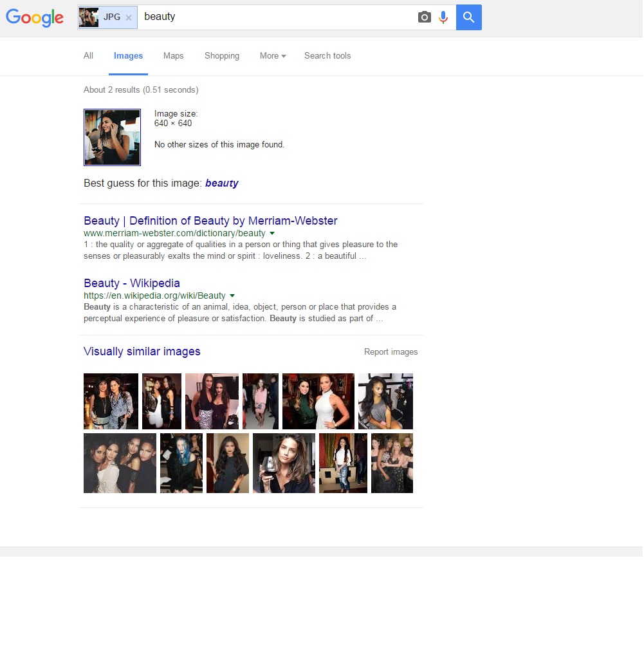
Task: Open the uploaded 640 × 640 image preview
Action: (x=113, y=137)
